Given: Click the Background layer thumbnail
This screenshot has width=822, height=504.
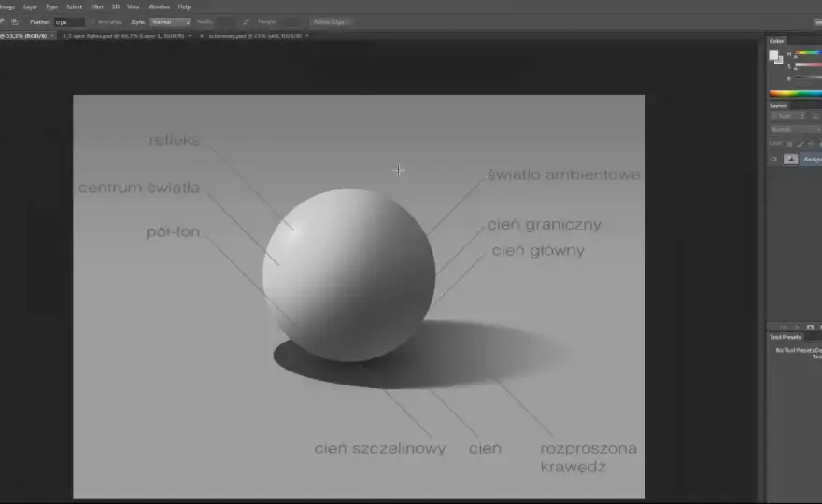Looking at the screenshot, I should click(790, 160).
